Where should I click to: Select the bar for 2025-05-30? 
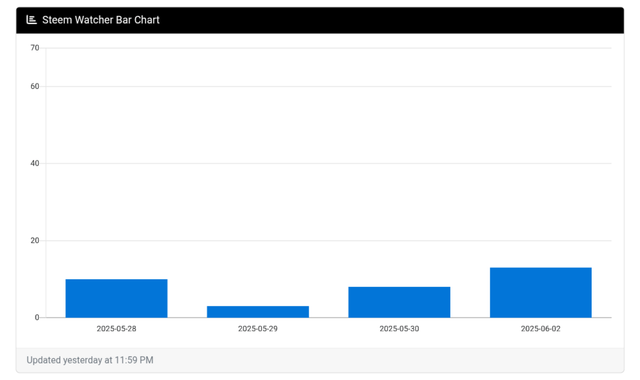399,302
